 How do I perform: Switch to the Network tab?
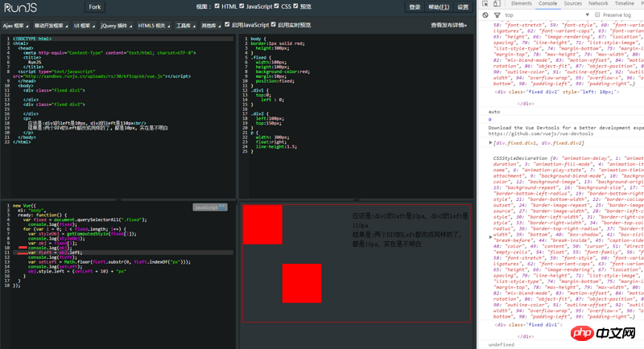click(x=598, y=4)
